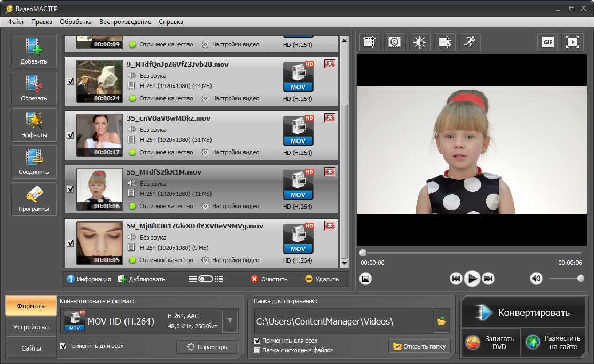
Task: Click the volume slider handle
Action: (x=581, y=279)
